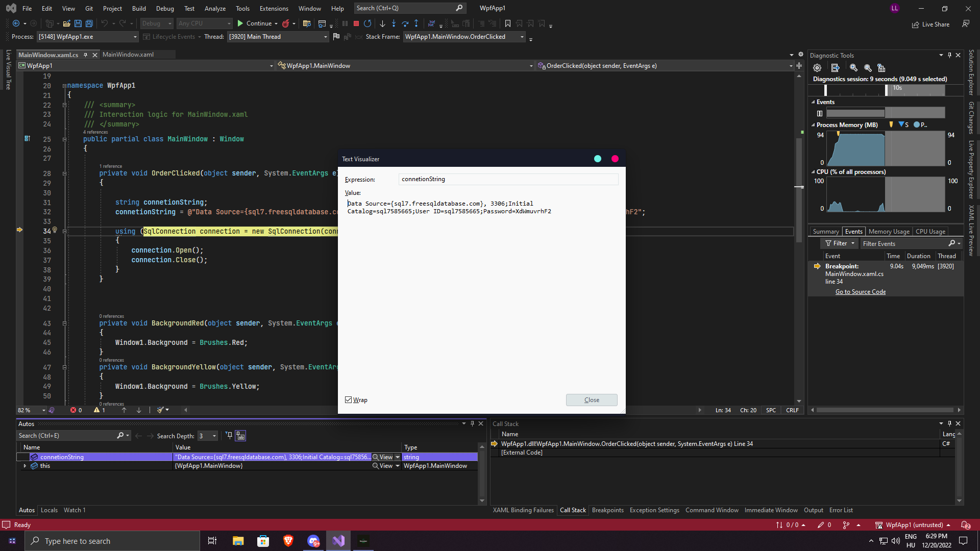The image size is (980, 551).
Task: Toggle the Wrap checkbox in Text Visualizer
Action: tap(349, 400)
